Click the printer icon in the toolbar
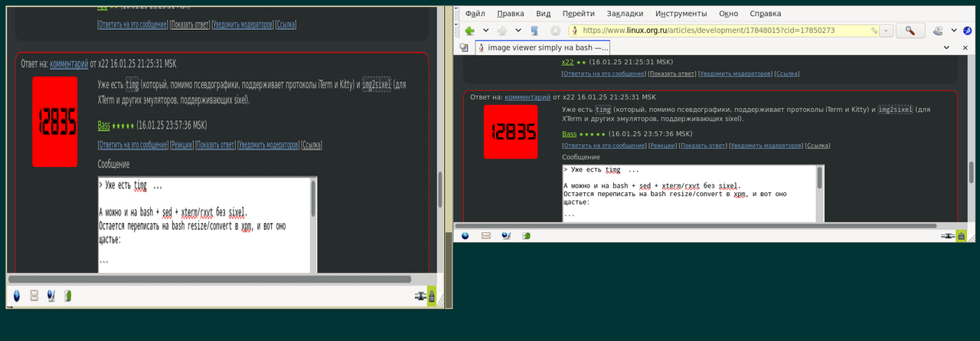The image size is (980, 341). pos(939,31)
